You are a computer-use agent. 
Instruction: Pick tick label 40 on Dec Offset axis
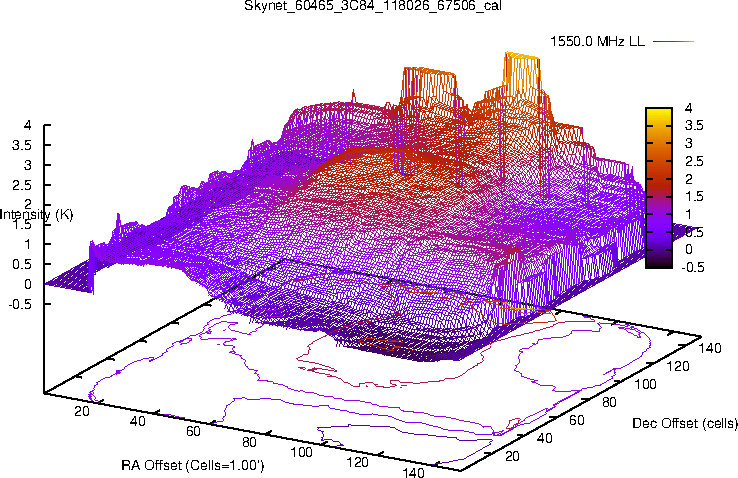(545, 438)
